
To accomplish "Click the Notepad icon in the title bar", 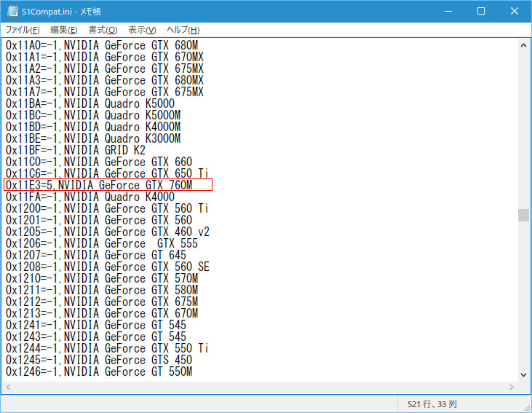I will point(11,12).
